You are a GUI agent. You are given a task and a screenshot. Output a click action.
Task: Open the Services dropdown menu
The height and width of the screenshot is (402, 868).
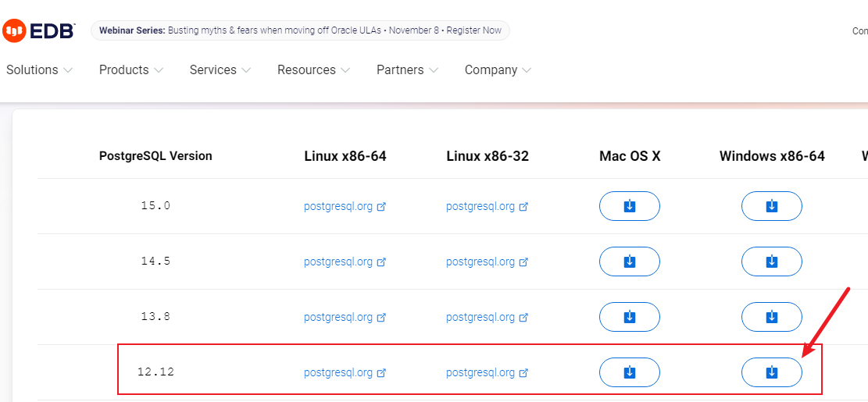(x=220, y=70)
